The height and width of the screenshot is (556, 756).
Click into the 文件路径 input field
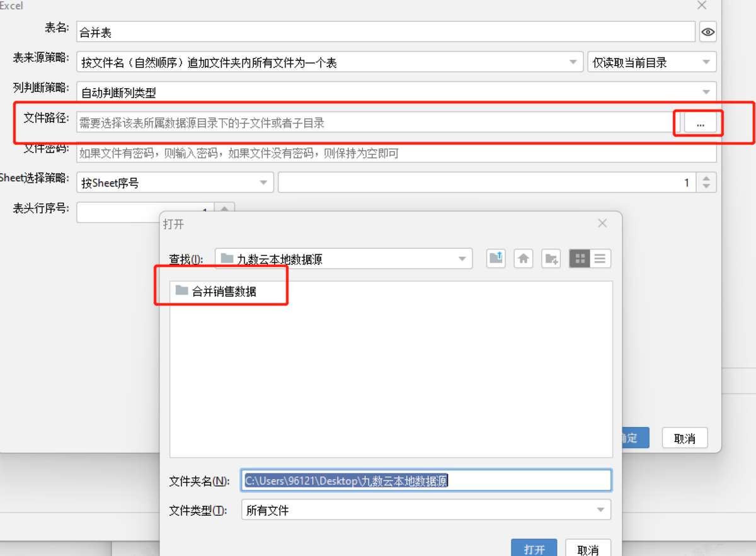379,123
